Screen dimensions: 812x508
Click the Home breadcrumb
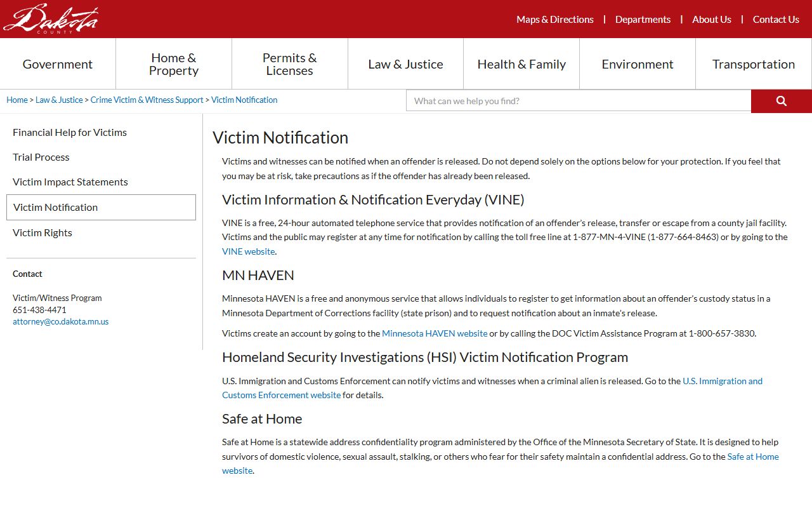pyautogui.click(x=17, y=100)
